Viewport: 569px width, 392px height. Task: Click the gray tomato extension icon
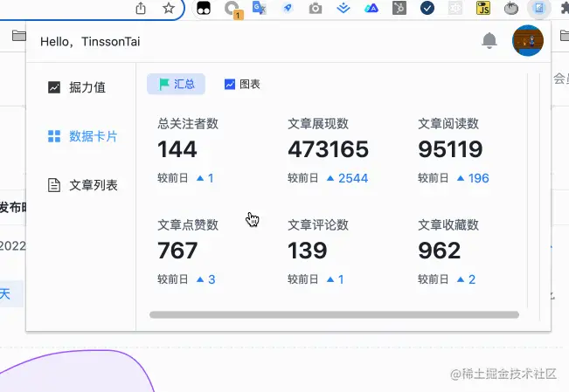pos(511,8)
